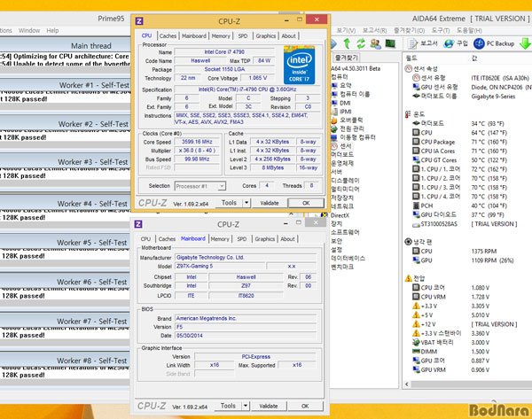This screenshot has width=532, height=419.
Task: Click the Intel Core i7 logo
Action: [300, 65]
